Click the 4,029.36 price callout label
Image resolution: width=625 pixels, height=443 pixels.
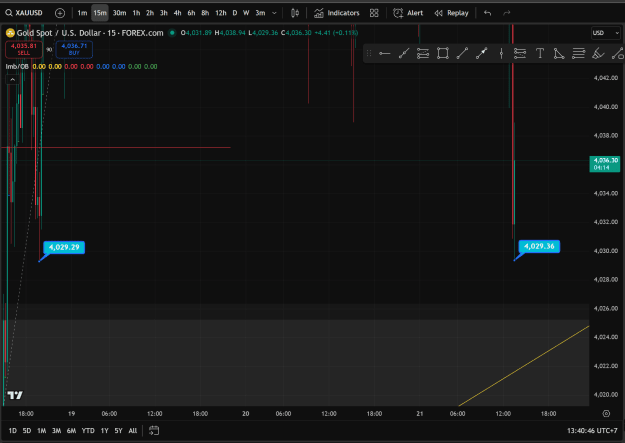(x=539, y=246)
